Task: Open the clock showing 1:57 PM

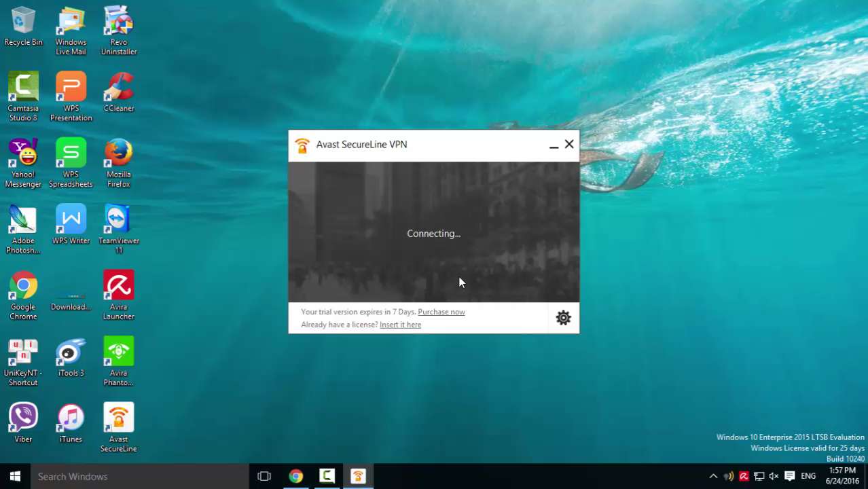Action: [x=842, y=476]
